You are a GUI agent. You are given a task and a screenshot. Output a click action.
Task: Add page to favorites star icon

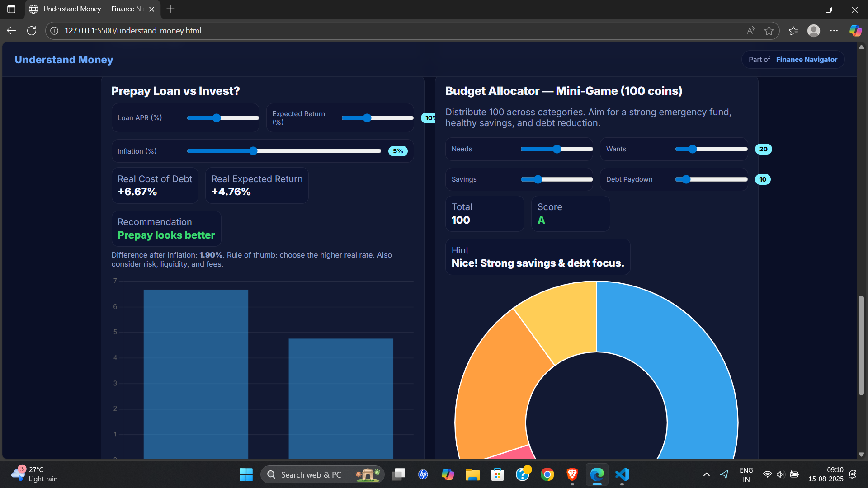[x=769, y=31]
